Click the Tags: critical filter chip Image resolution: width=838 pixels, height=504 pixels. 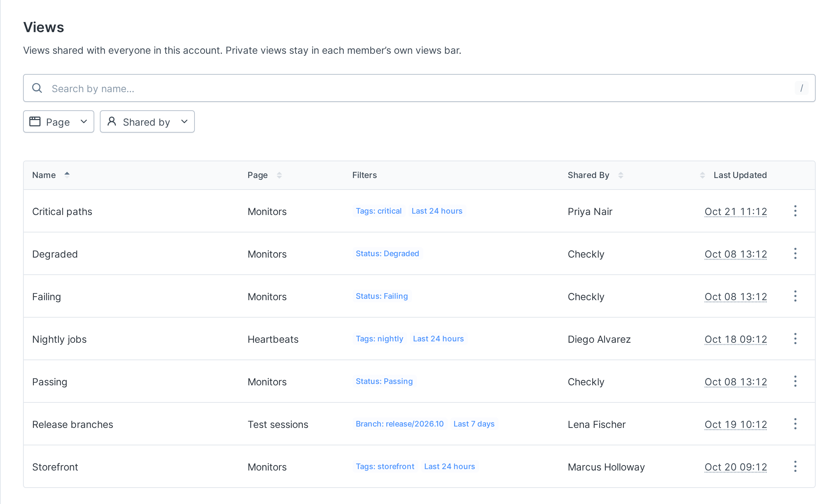click(x=378, y=211)
